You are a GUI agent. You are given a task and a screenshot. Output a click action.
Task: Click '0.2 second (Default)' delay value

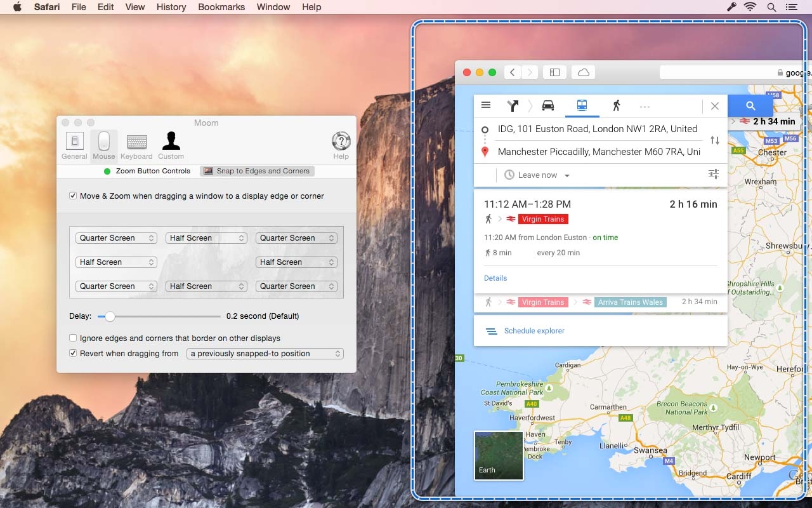(x=263, y=316)
